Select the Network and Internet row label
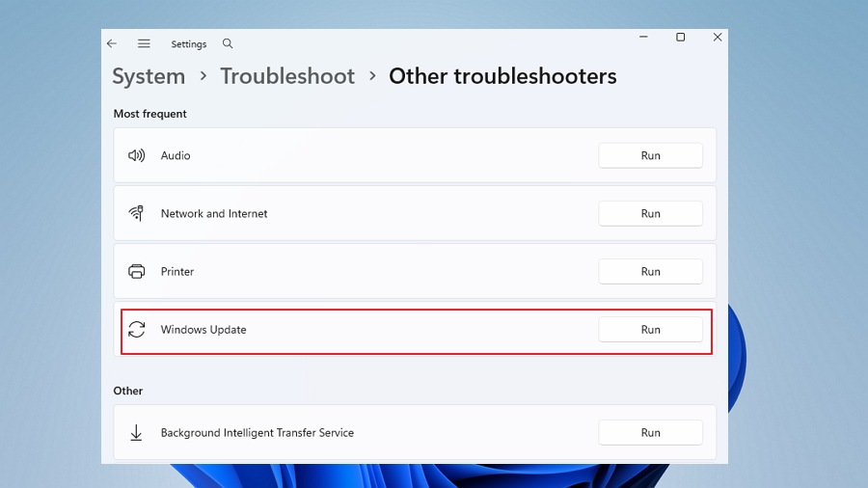Viewport: 868px width, 488px height. coord(214,213)
